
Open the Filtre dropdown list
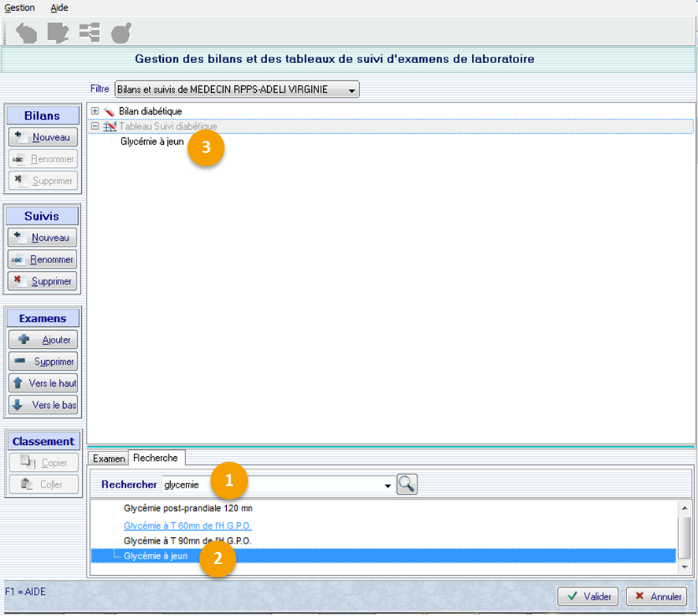[351, 90]
